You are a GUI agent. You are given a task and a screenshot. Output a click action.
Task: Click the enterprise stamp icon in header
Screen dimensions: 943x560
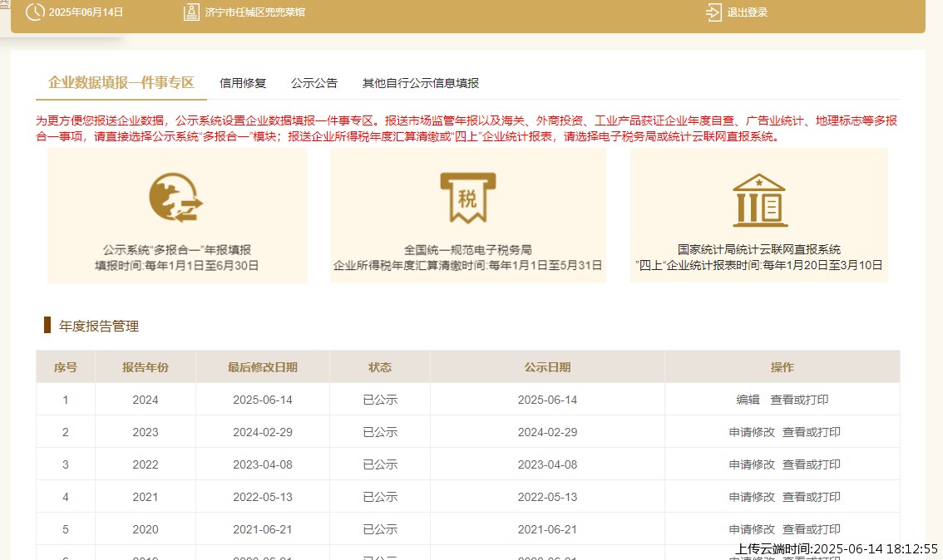pos(191,12)
